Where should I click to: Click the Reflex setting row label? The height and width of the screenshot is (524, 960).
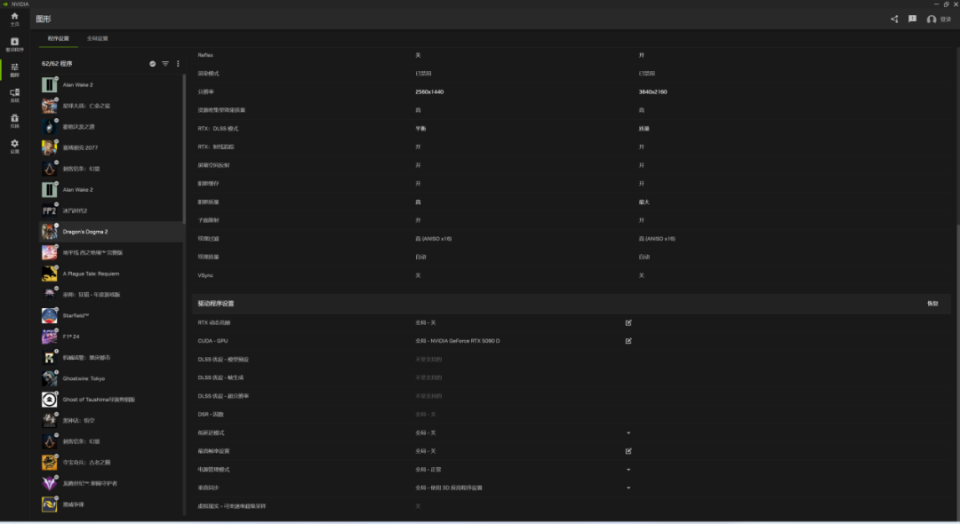(205, 55)
